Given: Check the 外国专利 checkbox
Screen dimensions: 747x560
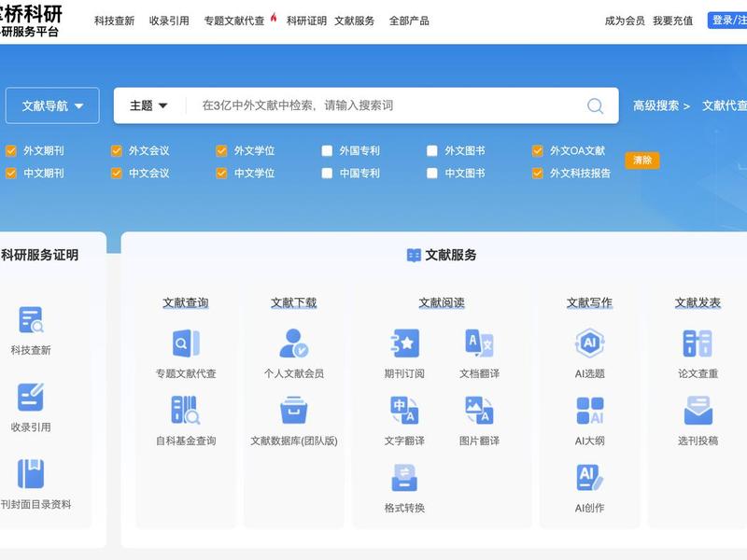Looking at the screenshot, I should coord(327,151).
